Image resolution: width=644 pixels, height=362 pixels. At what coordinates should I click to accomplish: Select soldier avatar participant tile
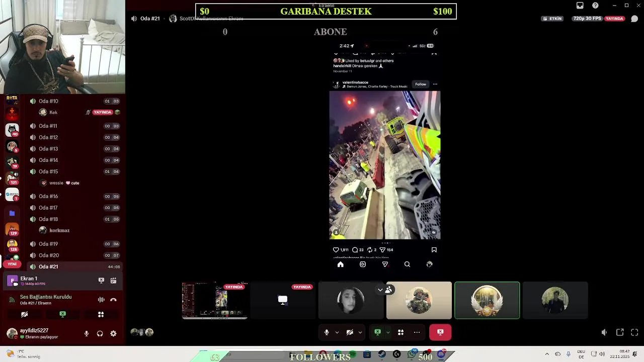click(419, 301)
